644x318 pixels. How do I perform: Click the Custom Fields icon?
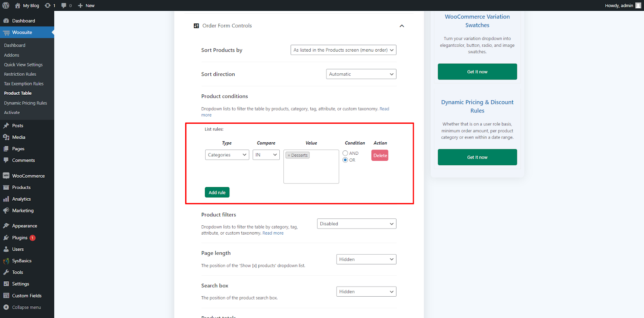pyautogui.click(x=6, y=295)
